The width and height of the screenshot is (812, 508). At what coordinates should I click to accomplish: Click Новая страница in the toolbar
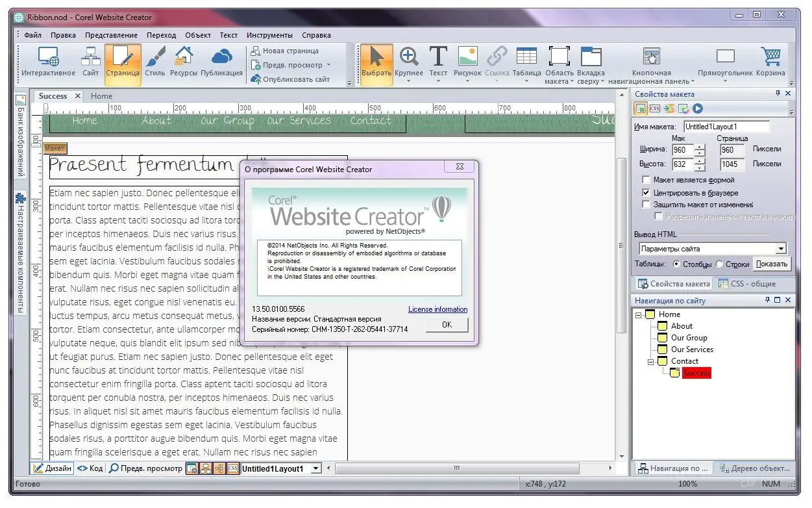pos(284,51)
